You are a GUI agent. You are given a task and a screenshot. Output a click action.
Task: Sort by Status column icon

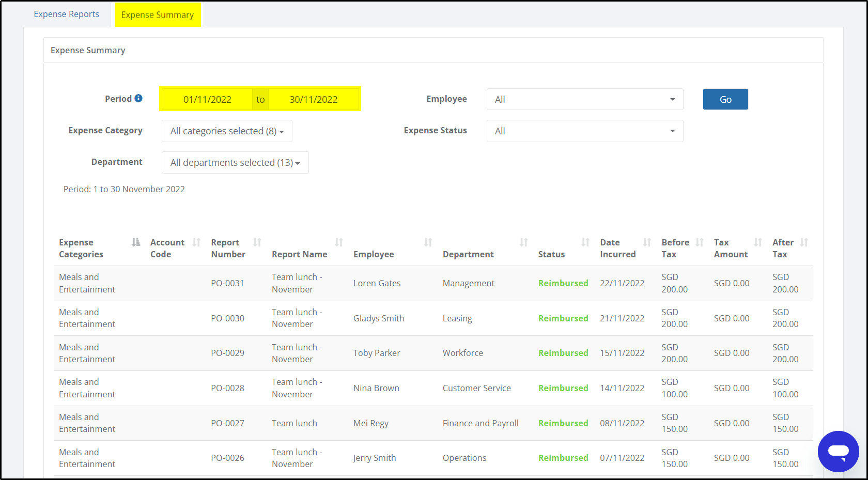pyautogui.click(x=585, y=242)
